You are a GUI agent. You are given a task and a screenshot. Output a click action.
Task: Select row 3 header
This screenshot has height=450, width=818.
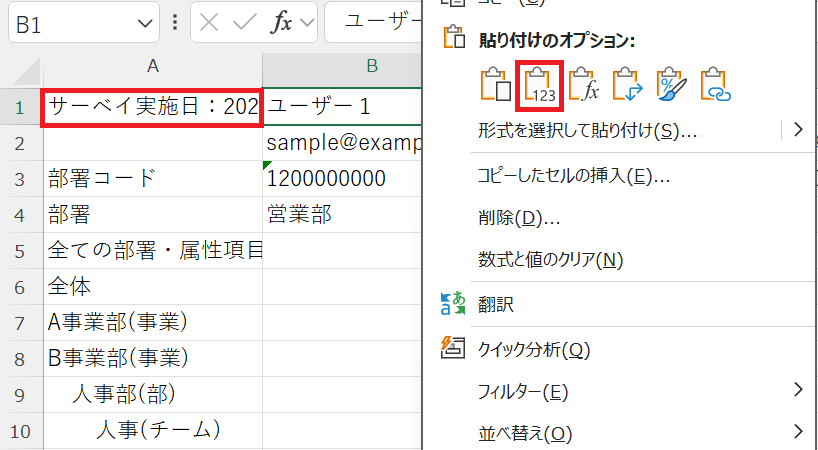click(x=20, y=179)
